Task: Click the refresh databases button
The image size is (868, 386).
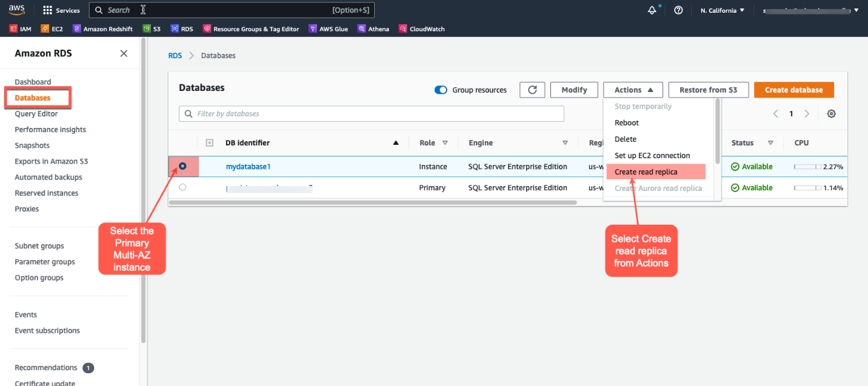Action: (x=532, y=90)
